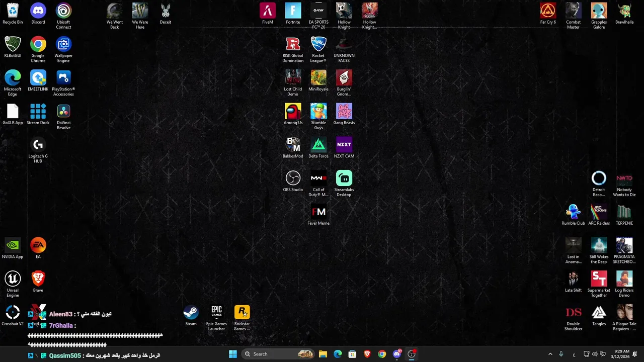644x362 pixels.
Task: Open A Plague Tale Requiem icon
Action: (x=624, y=318)
